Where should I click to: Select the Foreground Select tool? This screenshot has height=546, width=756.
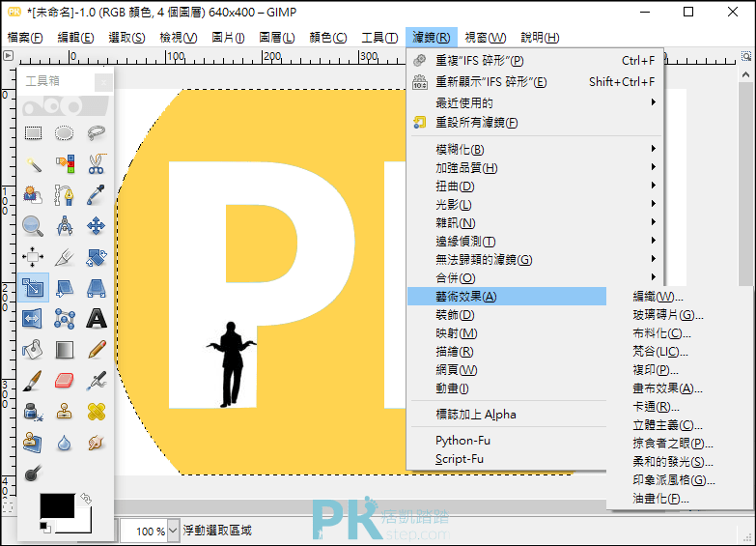(x=33, y=194)
